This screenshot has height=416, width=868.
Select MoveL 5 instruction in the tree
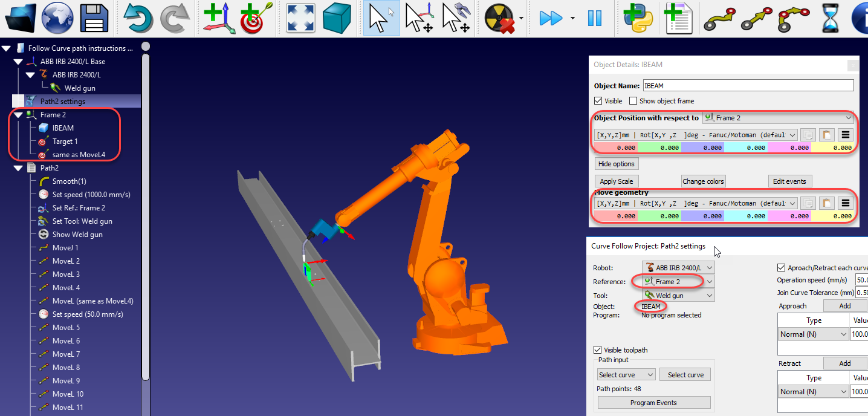pos(66,328)
